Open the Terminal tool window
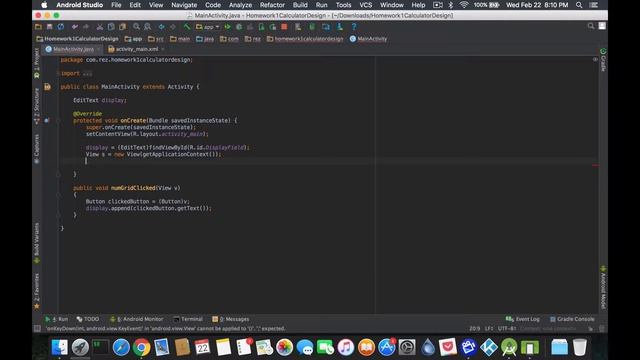This screenshot has height=360, width=640. [x=188, y=319]
